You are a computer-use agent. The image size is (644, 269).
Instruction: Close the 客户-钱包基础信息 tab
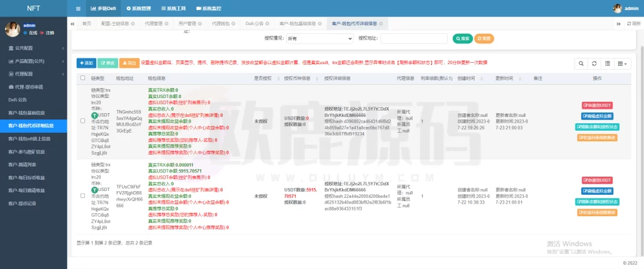(x=320, y=24)
